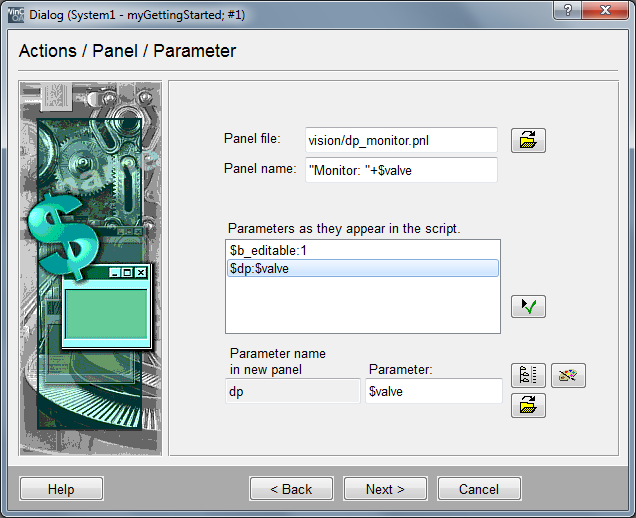Open the color palette selector icon
This screenshot has width=636, height=518.
[x=568, y=376]
